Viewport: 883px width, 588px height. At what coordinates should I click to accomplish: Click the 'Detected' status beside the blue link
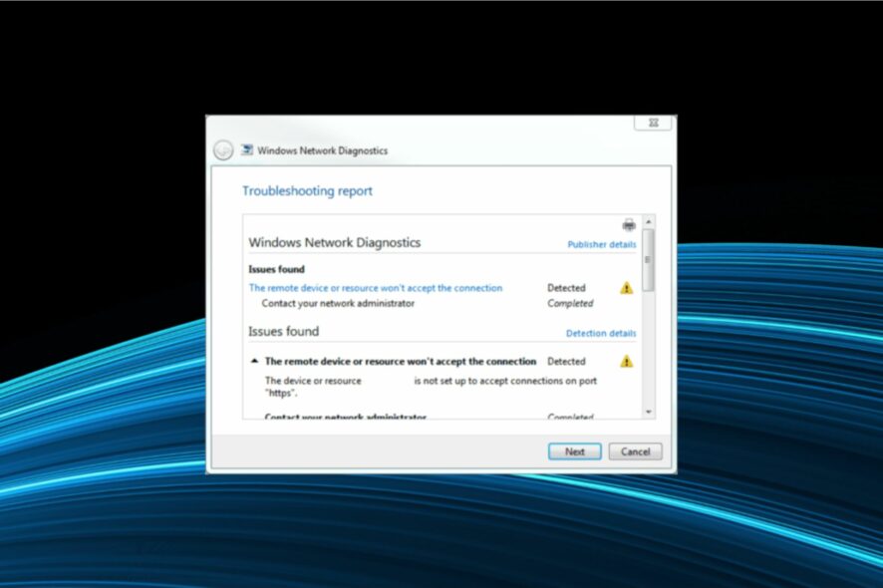tap(566, 288)
